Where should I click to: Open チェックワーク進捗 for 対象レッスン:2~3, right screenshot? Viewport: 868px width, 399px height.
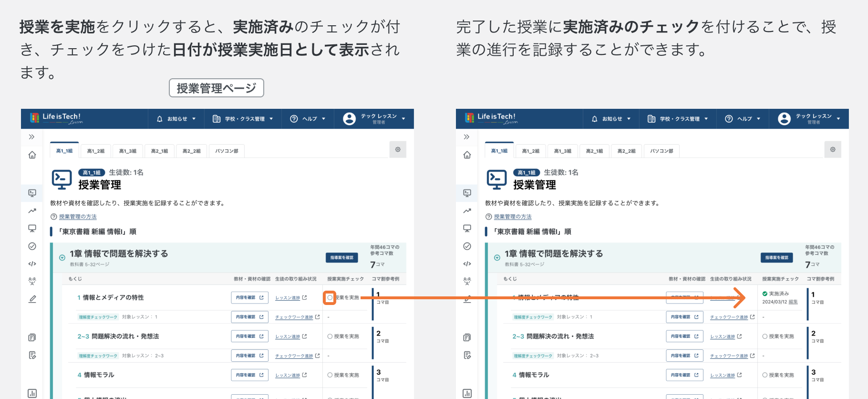[733, 356]
